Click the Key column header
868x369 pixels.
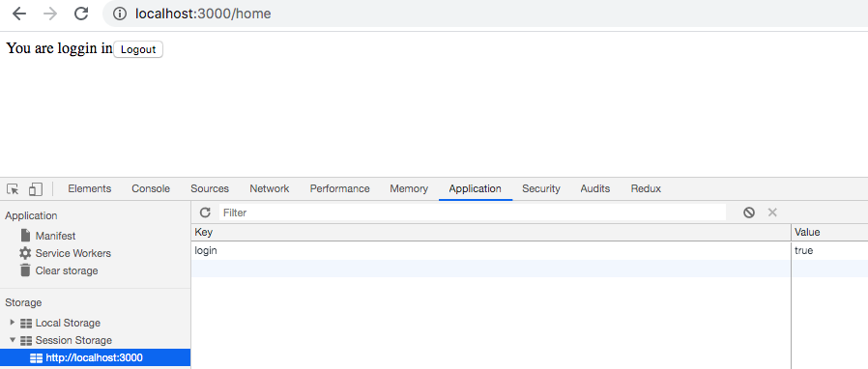click(x=491, y=233)
